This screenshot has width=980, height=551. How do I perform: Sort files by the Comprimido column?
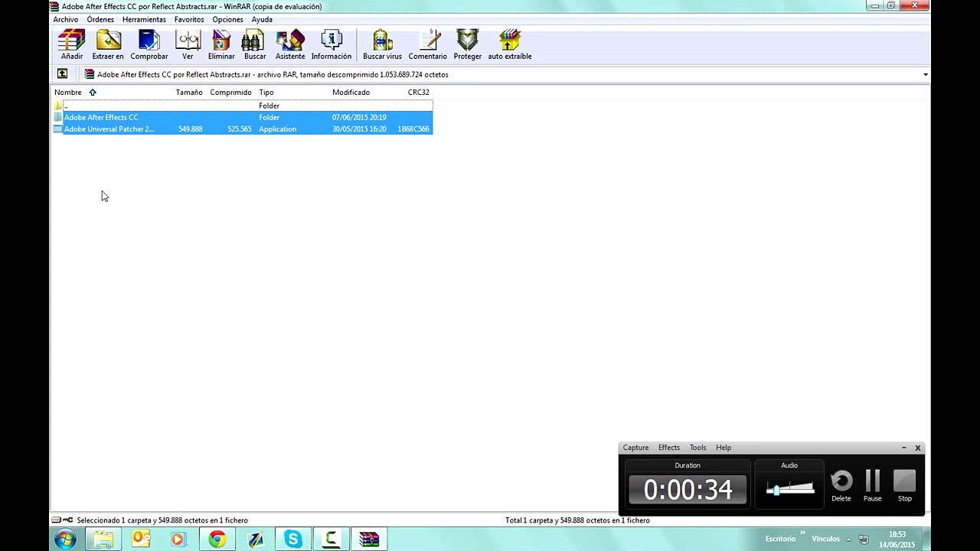[x=230, y=93]
